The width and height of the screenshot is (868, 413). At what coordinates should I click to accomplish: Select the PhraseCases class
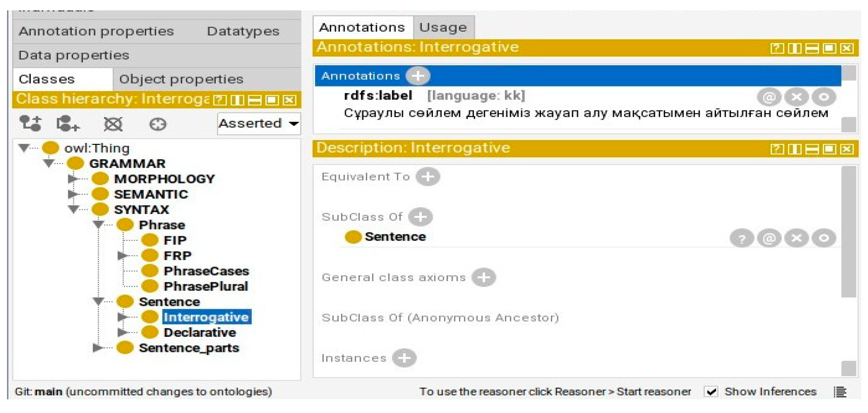pos(206,271)
